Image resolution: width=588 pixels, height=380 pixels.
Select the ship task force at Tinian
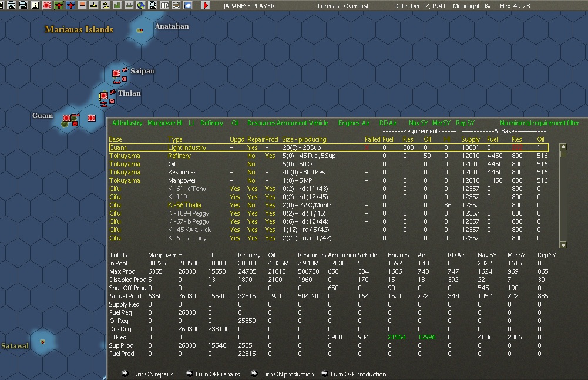tap(104, 104)
